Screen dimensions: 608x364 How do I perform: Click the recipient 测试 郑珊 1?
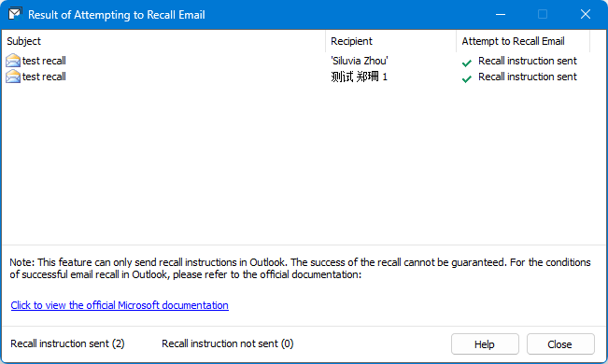pos(359,77)
